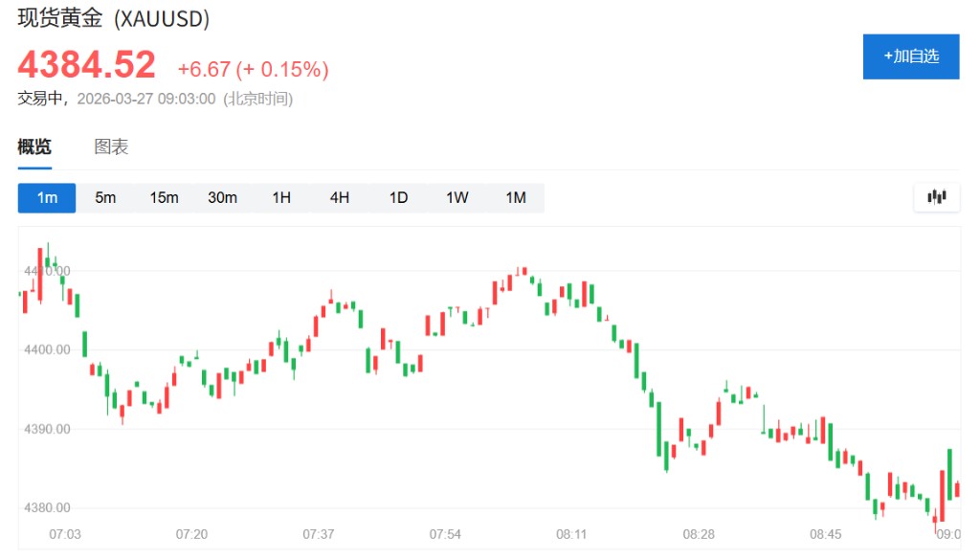The width and height of the screenshot is (980, 560).
Task: Click the +6.67 (+0.15%) price change
Action: (x=254, y=69)
